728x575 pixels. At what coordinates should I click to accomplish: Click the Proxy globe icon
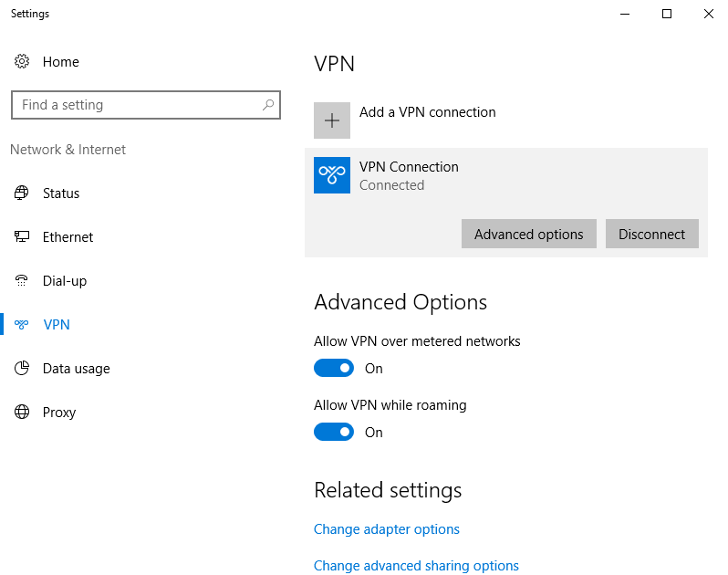coord(22,413)
